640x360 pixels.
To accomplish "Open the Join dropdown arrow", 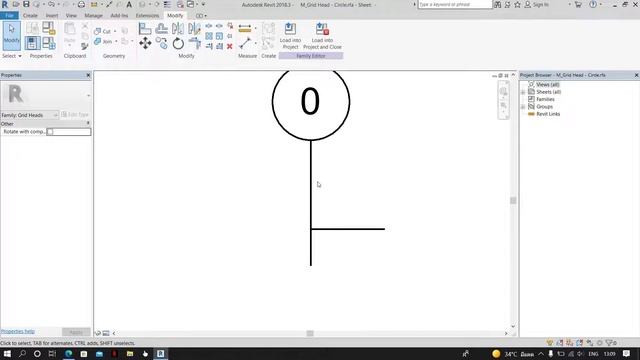I will point(116,41).
